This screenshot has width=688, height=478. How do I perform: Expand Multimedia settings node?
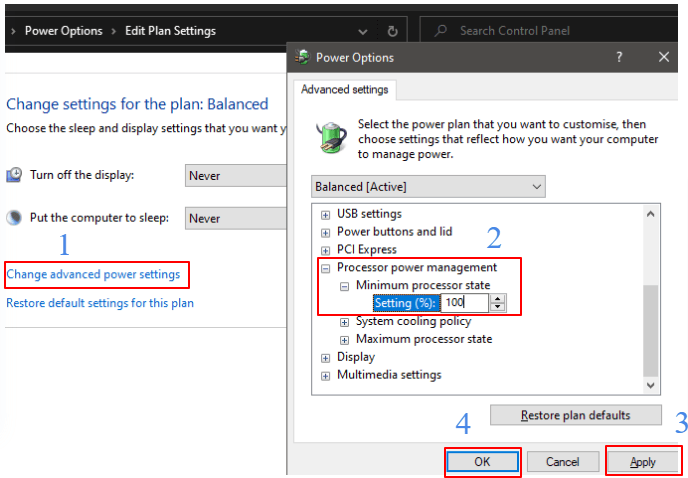click(x=326, y=377)
